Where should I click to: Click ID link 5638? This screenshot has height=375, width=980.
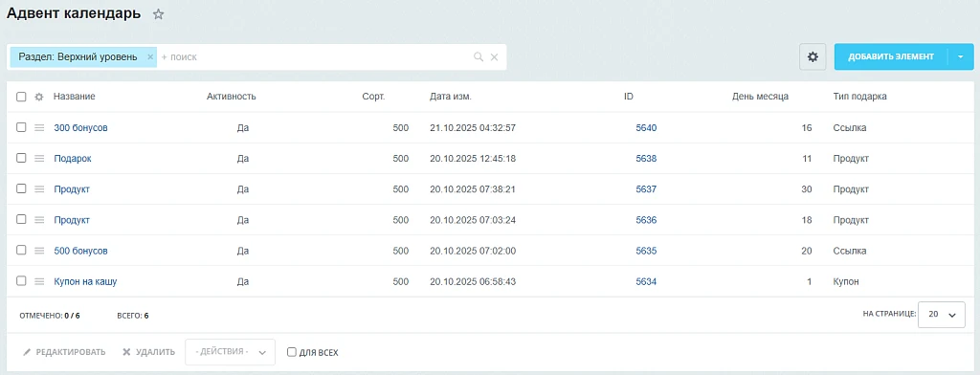[646, 159]
